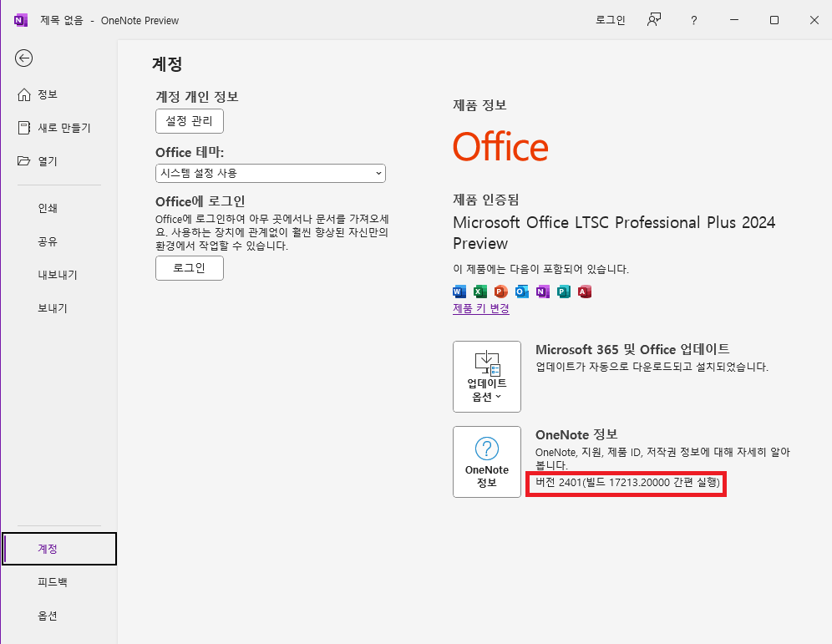Click the OneNote icon in the product list
Viewport: 832px width, 644px height.
[x=543, y=292]
